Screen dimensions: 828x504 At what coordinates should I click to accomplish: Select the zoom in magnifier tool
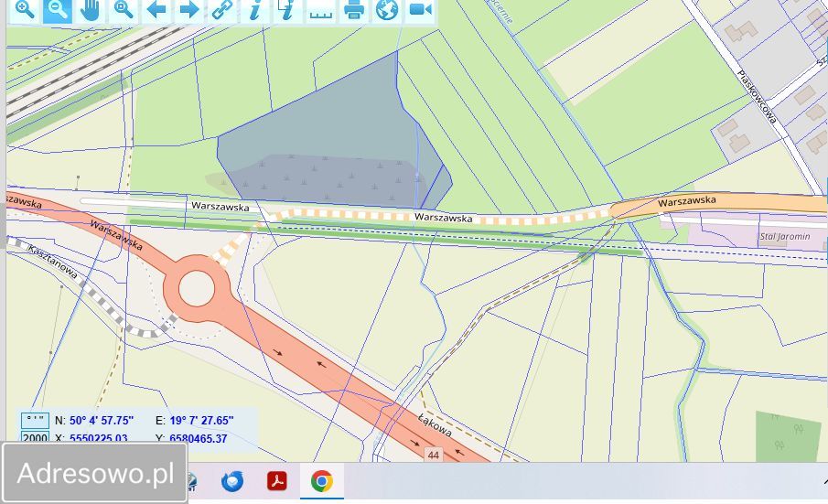click(x=25, y=9)
